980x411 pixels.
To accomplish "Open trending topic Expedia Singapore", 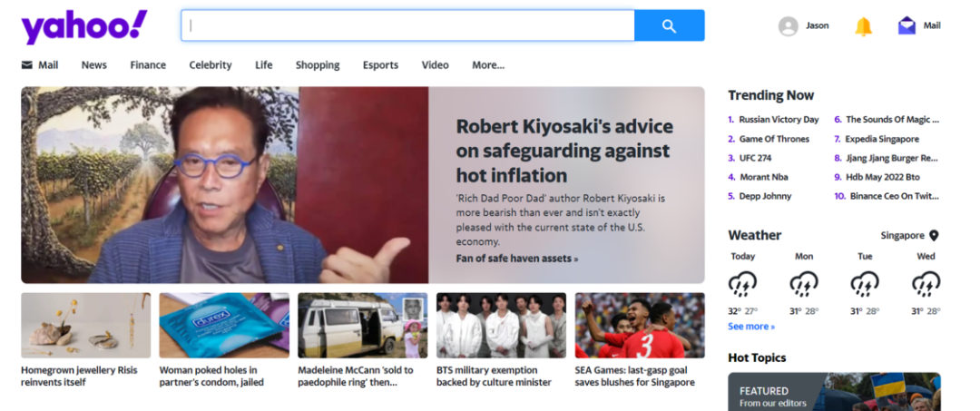I will tap(883, 139).
